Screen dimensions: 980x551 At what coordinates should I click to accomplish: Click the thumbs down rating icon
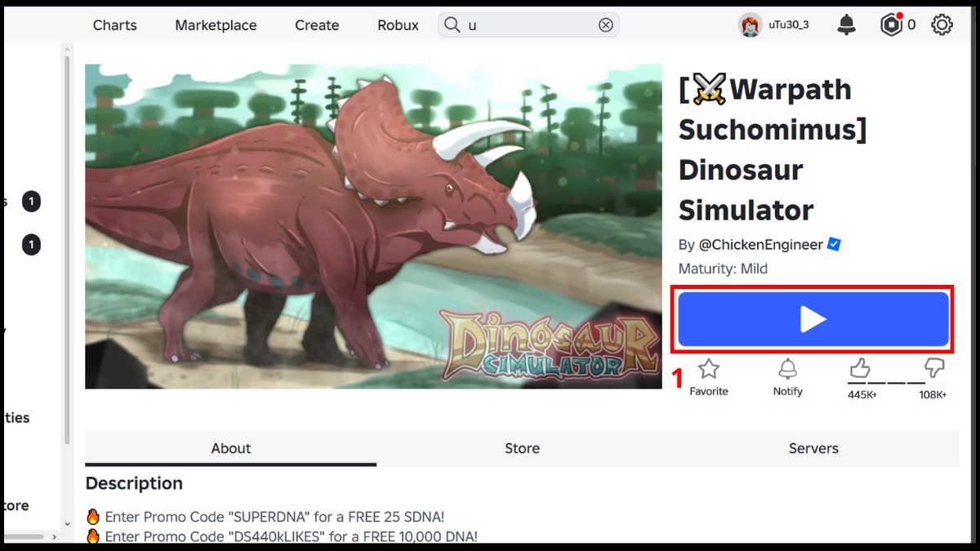[933, 369]
